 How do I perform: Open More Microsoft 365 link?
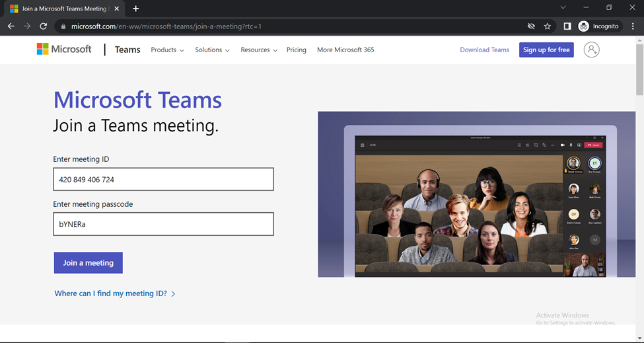tap(345, 50)
